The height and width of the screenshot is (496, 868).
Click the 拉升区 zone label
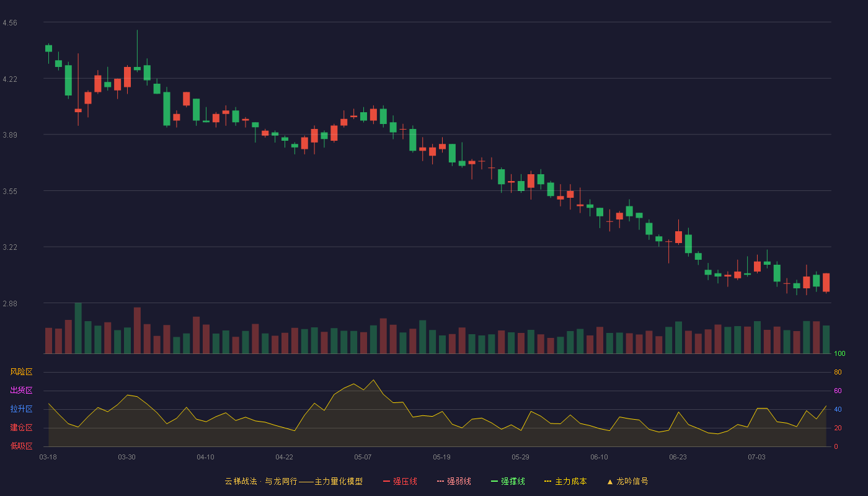pos(21,409)
